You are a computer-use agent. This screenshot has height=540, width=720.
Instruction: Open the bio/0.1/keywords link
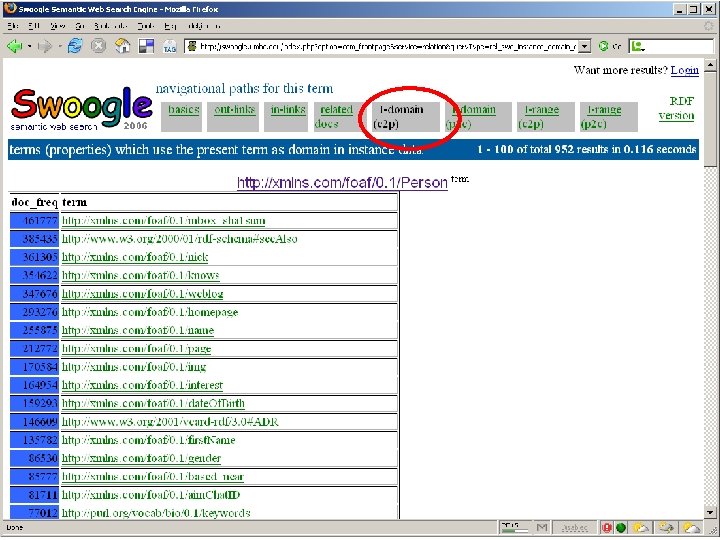click(x=156, y=513)
